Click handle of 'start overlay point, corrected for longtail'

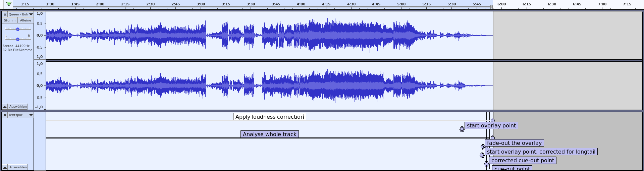click(482, 155)
